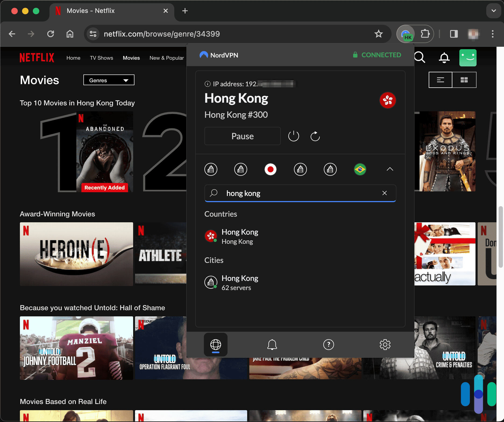Open the Genres dropdown

pos(109,80)
